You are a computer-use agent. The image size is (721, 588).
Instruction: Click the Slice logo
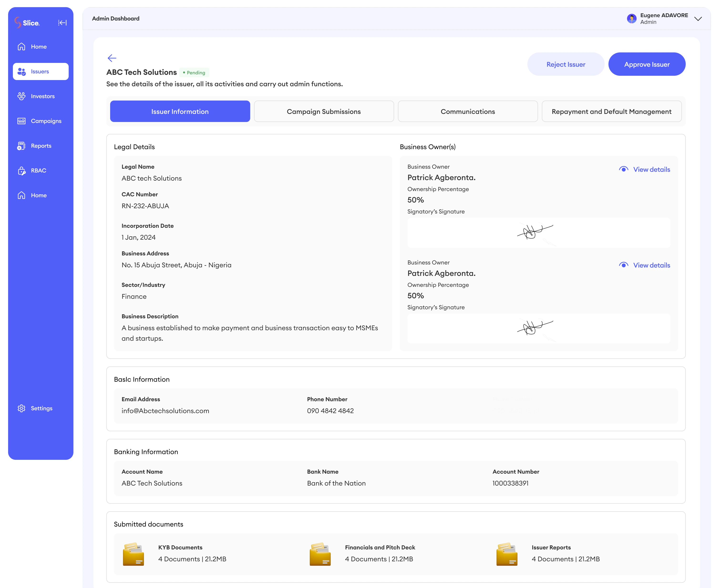[x=27, y=23]
